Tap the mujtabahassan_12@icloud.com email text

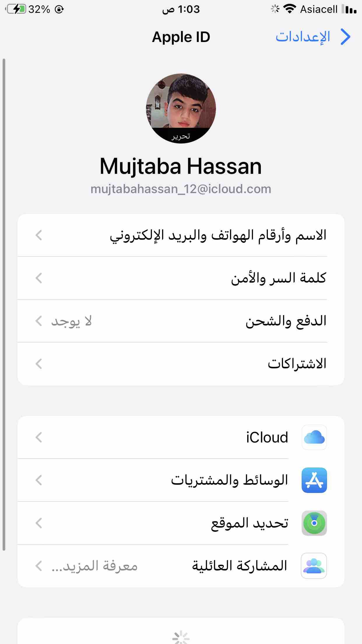pyautogui.click(x=181, y=189)
